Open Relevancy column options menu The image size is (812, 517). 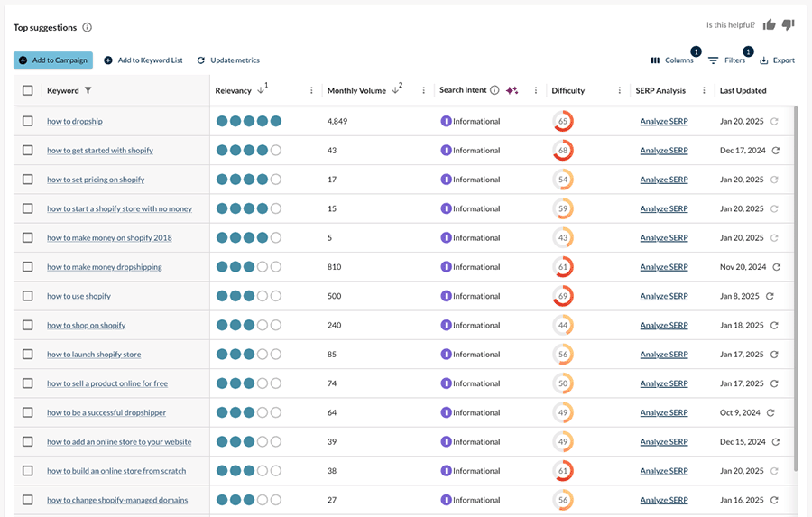coord(311,90)
